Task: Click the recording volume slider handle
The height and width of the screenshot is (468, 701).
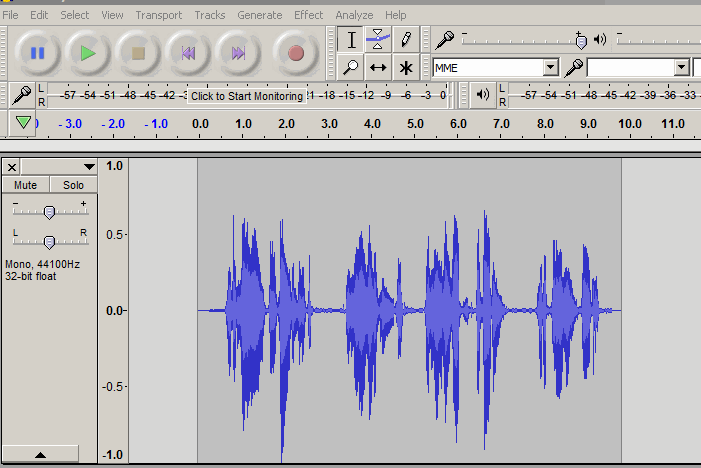Action: click(x=581, y=42)
